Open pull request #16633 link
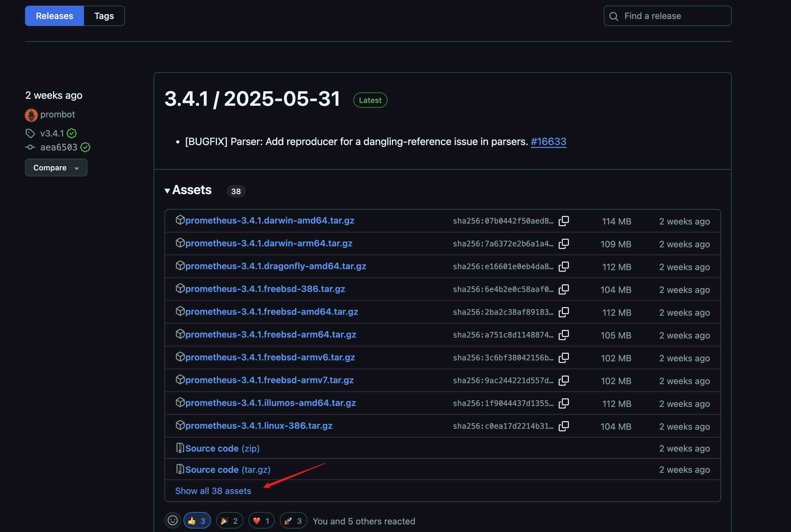The height and width of the screenshot is (532, 791). (548, 142)
